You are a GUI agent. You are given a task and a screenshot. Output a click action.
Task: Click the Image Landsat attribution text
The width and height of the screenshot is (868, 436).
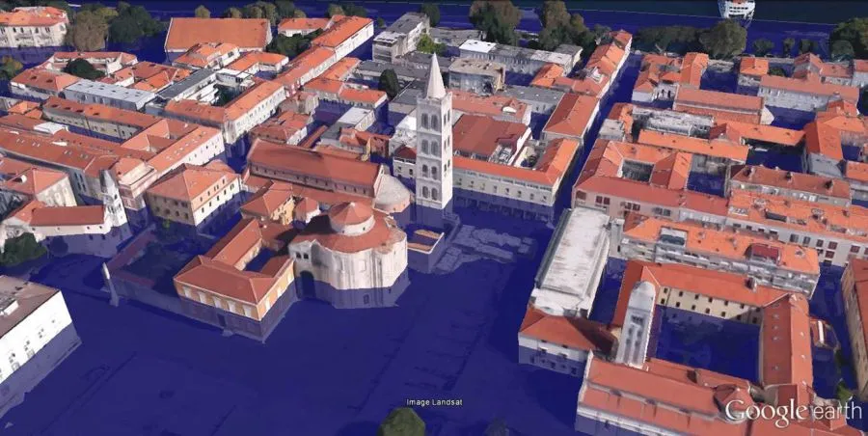pos(433,402)
